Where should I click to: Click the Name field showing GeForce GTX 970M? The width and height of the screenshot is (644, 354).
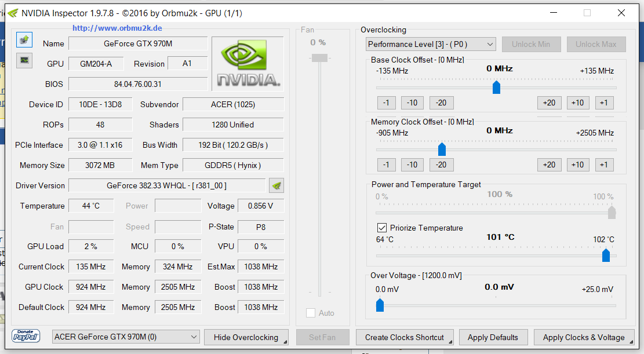tap(138, 43)
